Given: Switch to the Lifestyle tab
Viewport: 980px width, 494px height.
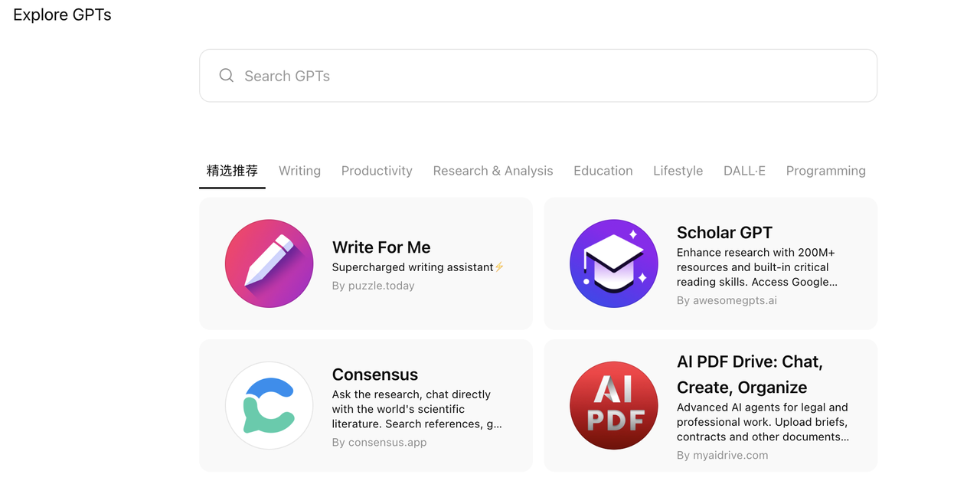Looking at the screenshot, I should click(x=678, y=171).
